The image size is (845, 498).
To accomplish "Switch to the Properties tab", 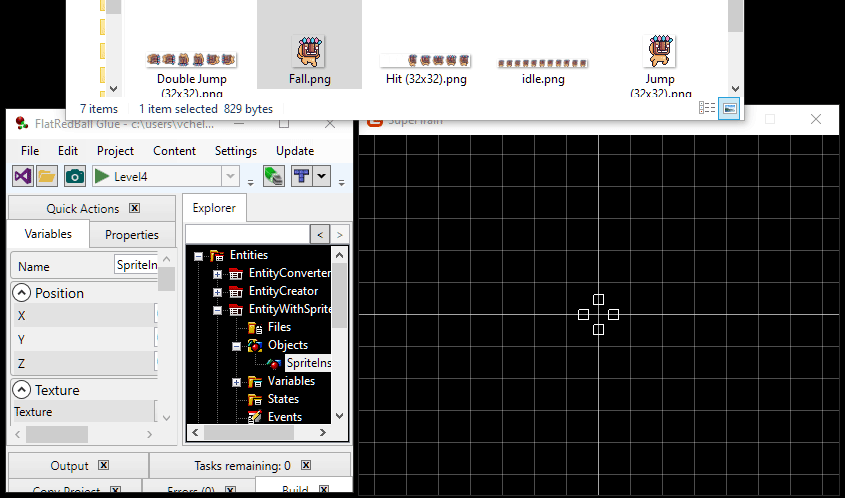I will pos(132,235).
